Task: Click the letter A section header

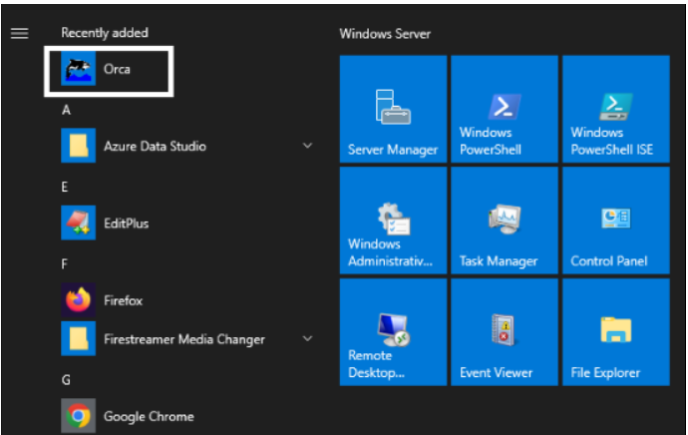Action: [x=66, y=110]
